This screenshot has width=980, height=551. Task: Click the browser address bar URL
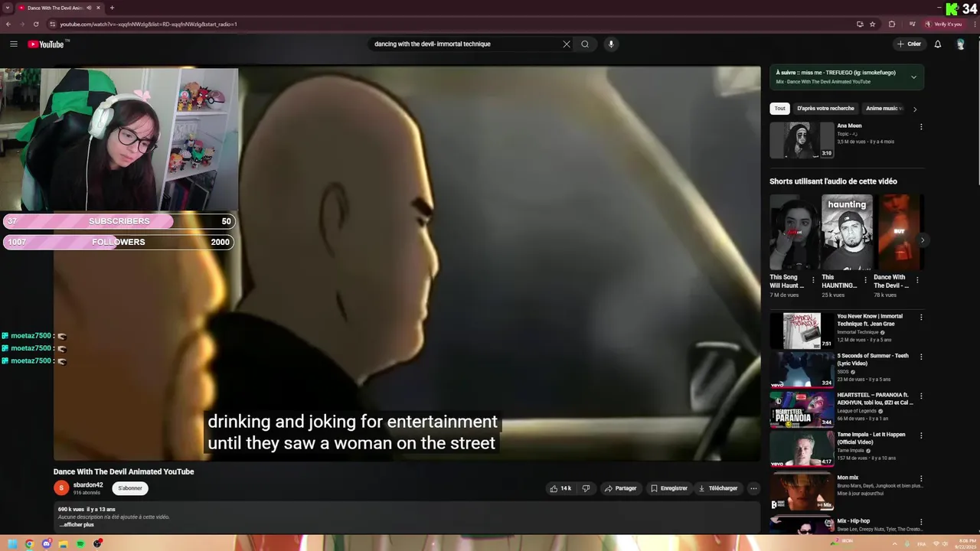click(x=149, y=24)
